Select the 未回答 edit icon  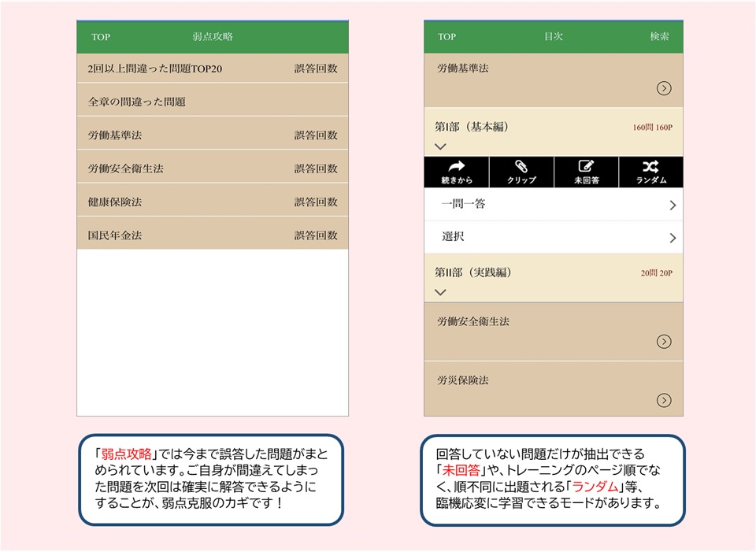pyautogui.click(x=587, y=167)
